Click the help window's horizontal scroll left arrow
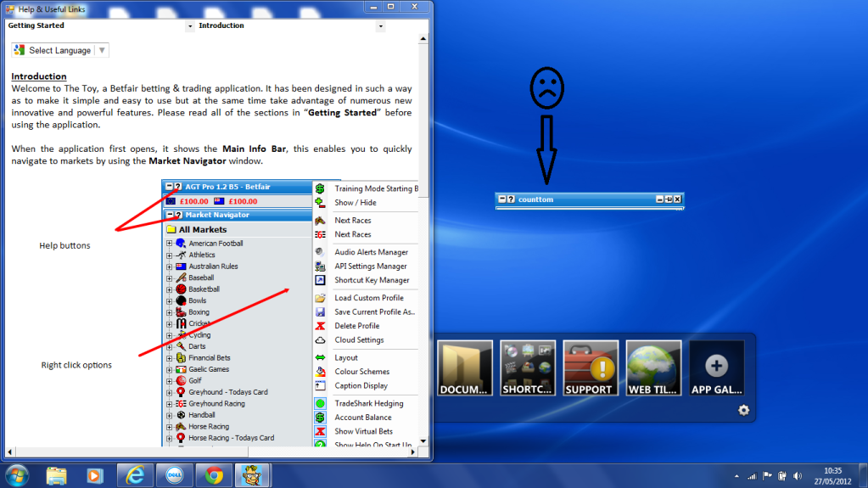 click(9, 452)
